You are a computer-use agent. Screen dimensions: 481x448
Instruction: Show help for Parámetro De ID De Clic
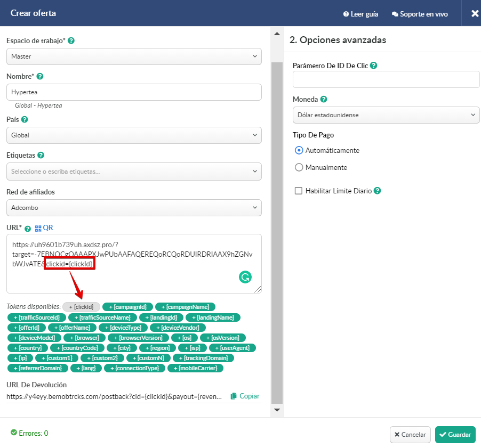[x=373, y=66]
